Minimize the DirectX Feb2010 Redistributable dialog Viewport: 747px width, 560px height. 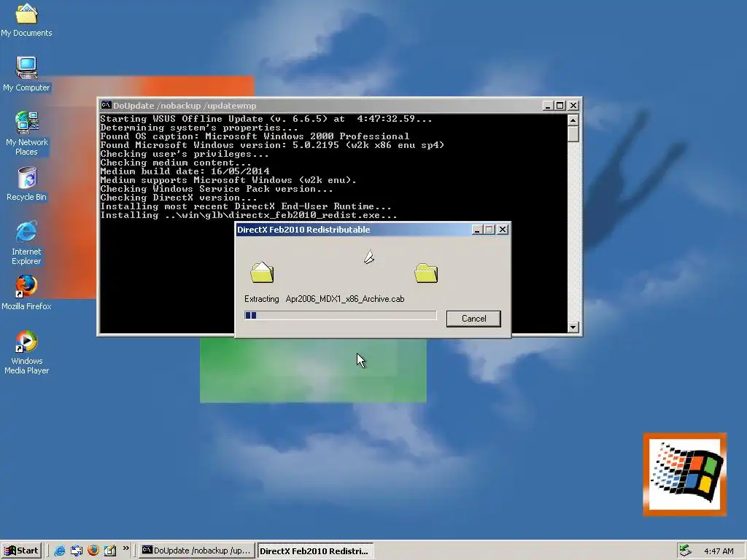click(x=477, y=230)
